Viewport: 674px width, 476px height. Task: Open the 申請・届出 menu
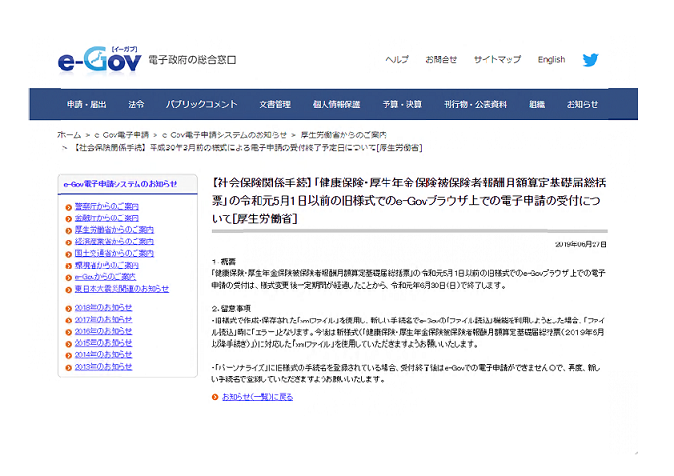pyautogui.click(x=86, y=104)
